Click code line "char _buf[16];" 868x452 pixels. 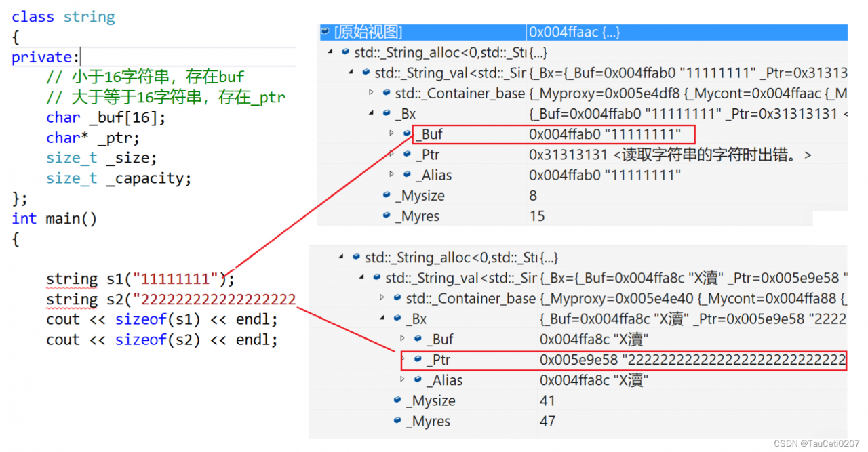click(106, 117)
